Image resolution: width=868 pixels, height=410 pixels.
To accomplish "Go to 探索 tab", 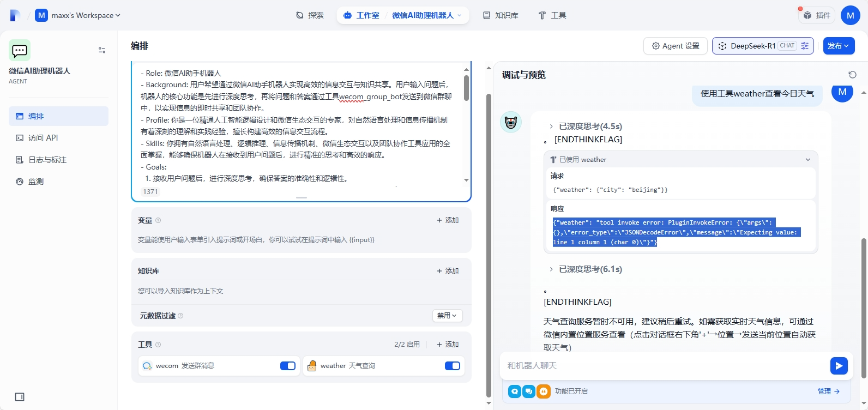I will pyautogui.click(x=310, y=15).
